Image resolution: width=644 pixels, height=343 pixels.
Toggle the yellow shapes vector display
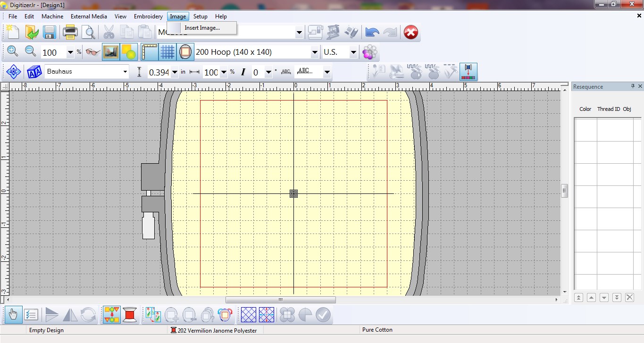coord(129,52)
